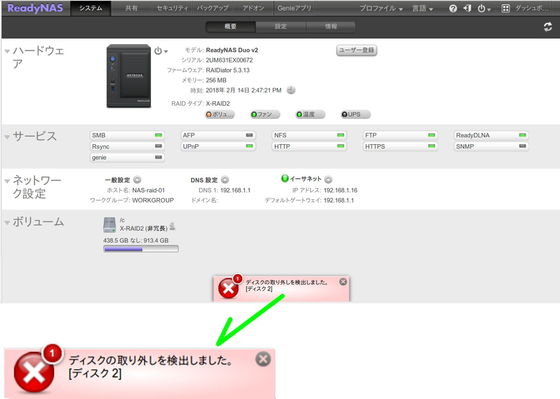Viewport: 560px width, 399px height.
Task: Click the power icon beside the NAS image
Action: [158, 51]
